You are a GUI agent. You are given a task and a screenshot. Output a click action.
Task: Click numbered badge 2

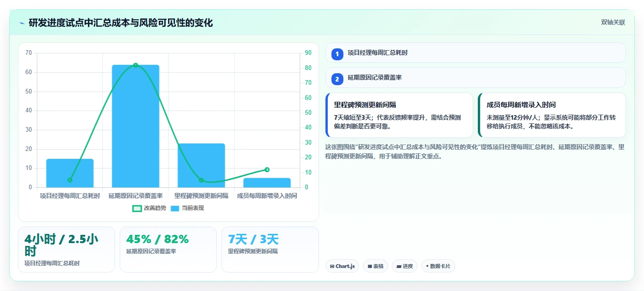click(337, 79)
